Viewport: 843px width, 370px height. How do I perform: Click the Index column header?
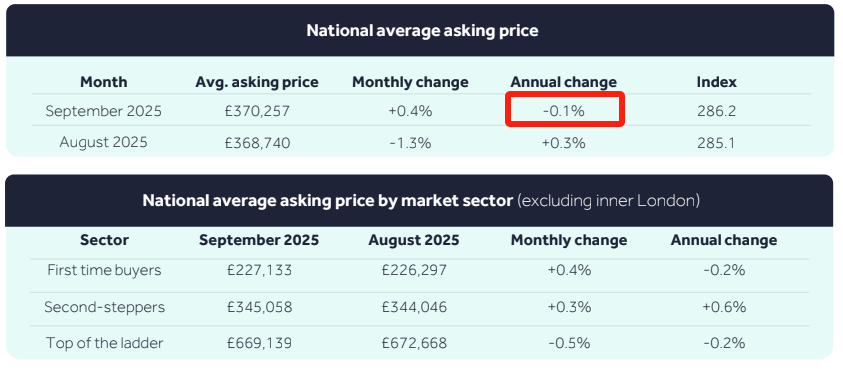pos(717,82)
